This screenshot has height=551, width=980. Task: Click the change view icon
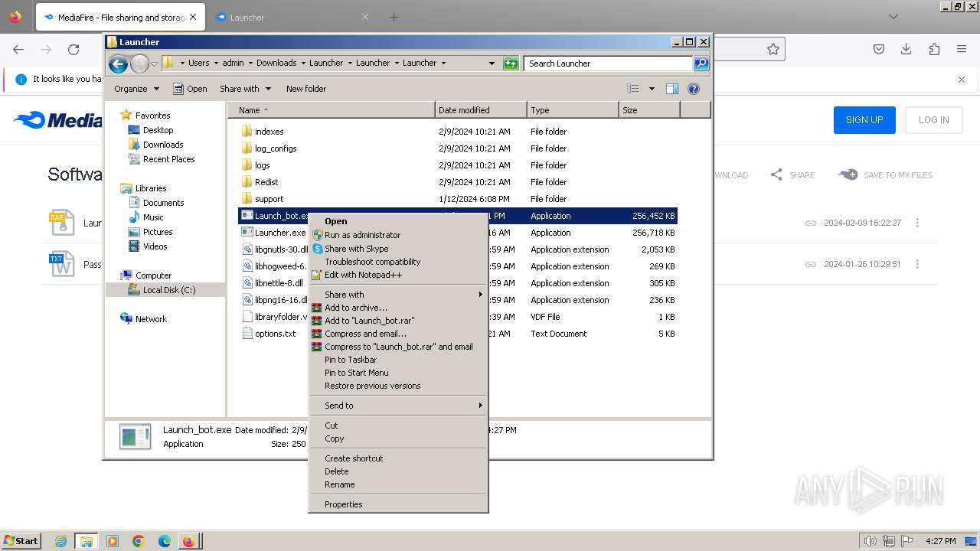(x=632, y=89)
